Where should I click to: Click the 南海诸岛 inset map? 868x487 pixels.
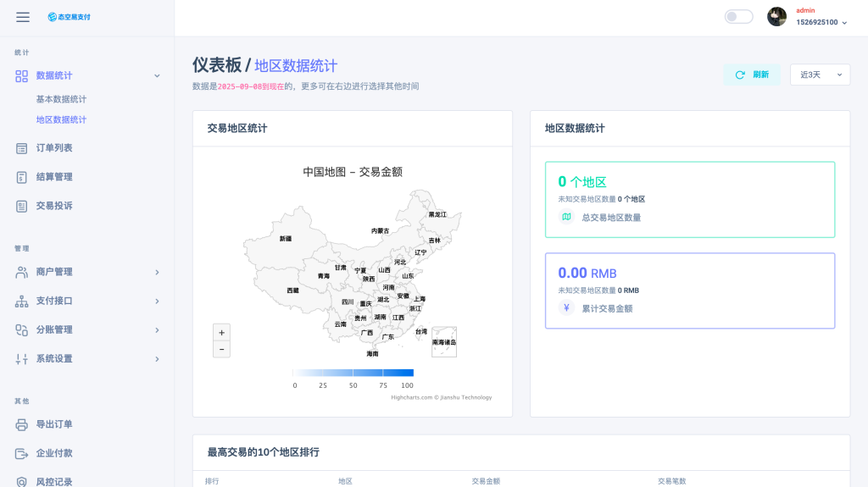[444, 342]
